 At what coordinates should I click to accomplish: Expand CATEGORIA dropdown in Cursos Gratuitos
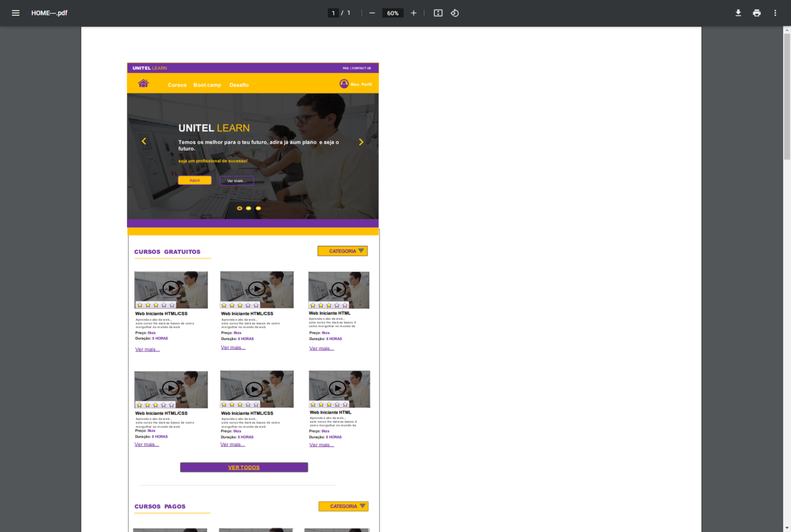click(x=343, y=251)
